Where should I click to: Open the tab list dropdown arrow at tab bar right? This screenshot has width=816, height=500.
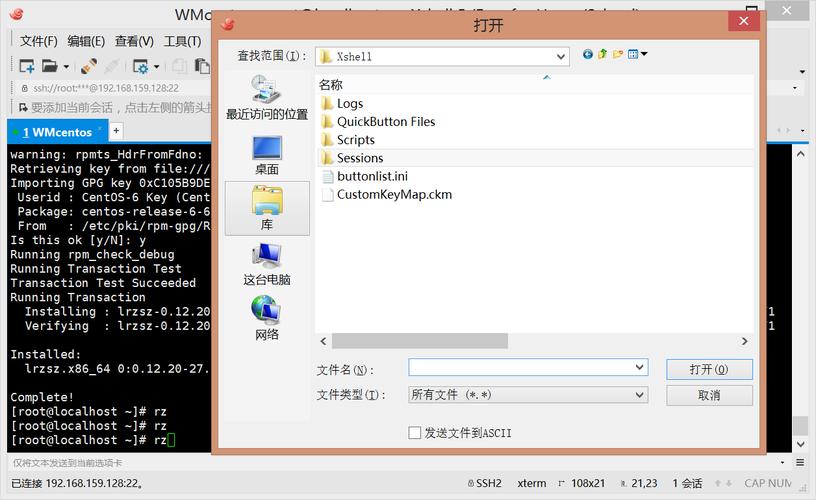pyautogui.click(x=802, y=131)
